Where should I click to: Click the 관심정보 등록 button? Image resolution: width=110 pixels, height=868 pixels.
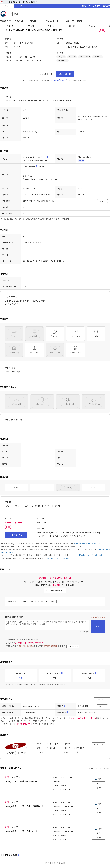pyautogui.click(x=45, y=74)
